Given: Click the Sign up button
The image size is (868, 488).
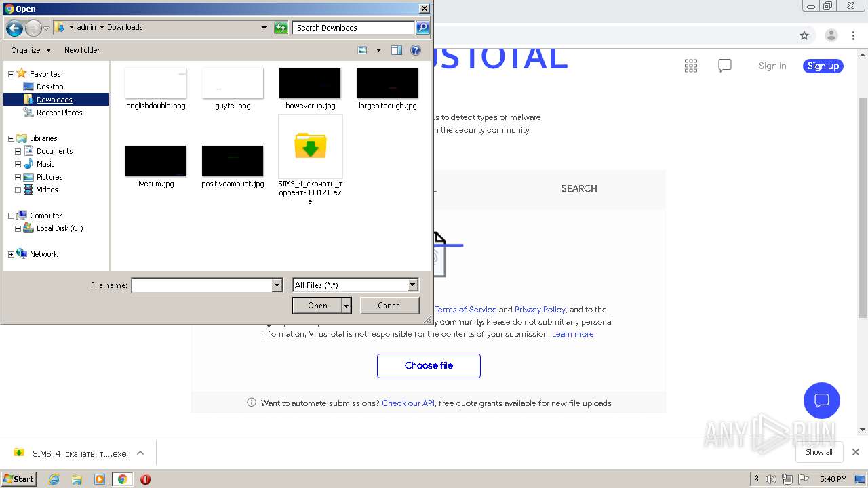Looking at the screenshot, I should pos(823,66).
